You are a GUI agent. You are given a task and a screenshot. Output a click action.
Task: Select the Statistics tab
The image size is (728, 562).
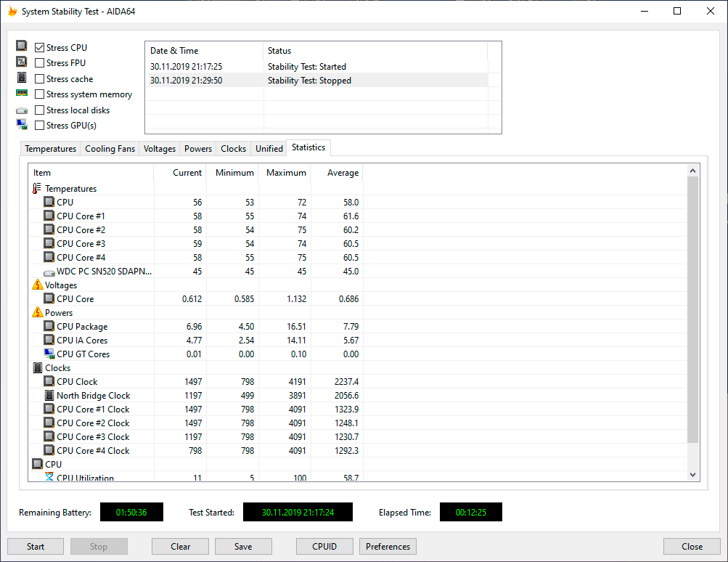[308, 147]
